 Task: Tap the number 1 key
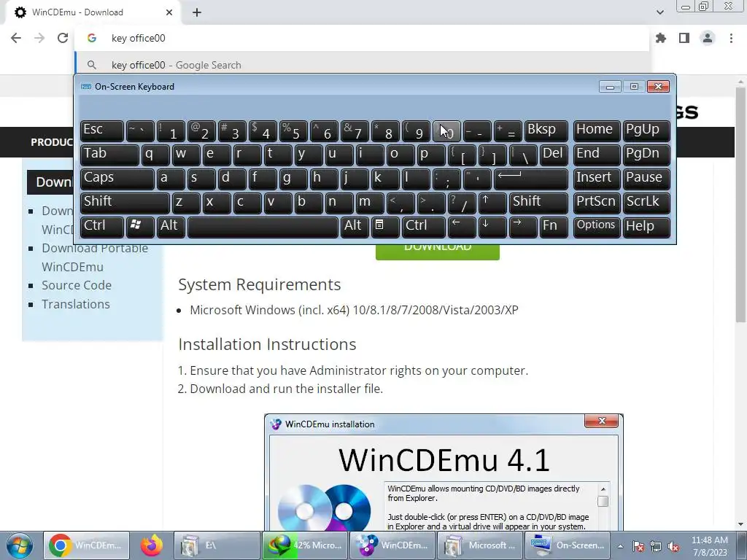[171, 130]
